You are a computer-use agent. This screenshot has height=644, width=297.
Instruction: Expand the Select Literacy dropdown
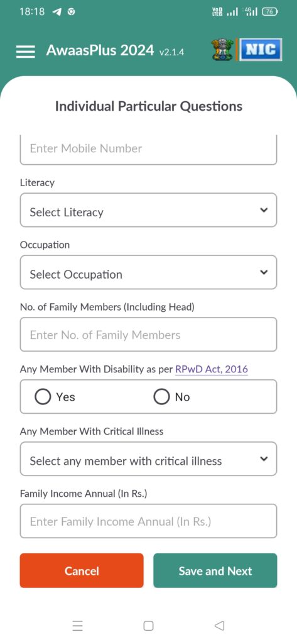[148, 210]
